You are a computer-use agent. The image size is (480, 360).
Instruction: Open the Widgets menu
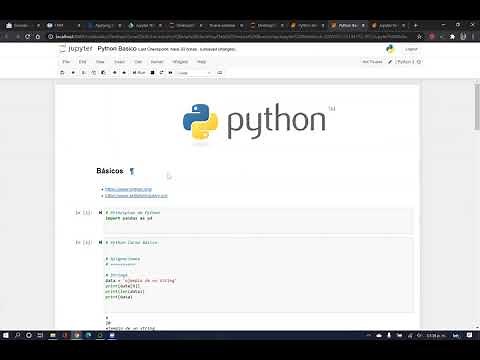180,62
